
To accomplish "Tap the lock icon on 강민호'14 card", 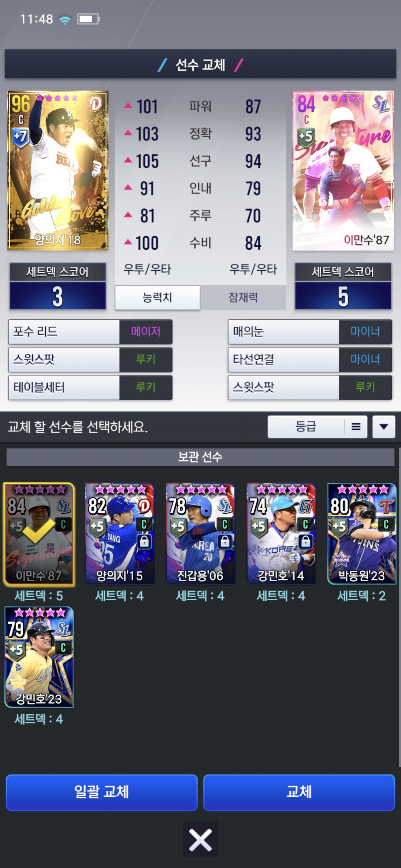I will (x=306, y=542).
